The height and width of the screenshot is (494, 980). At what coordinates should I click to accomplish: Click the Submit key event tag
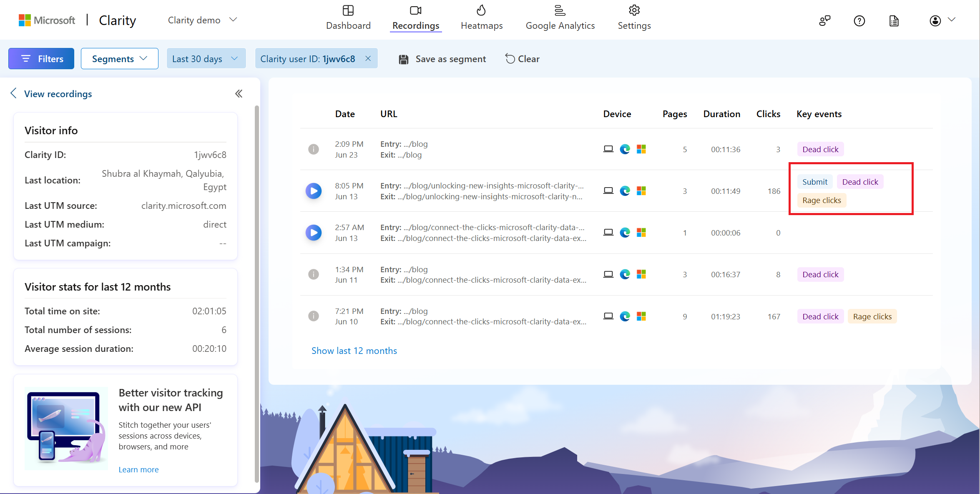(814, 182)
